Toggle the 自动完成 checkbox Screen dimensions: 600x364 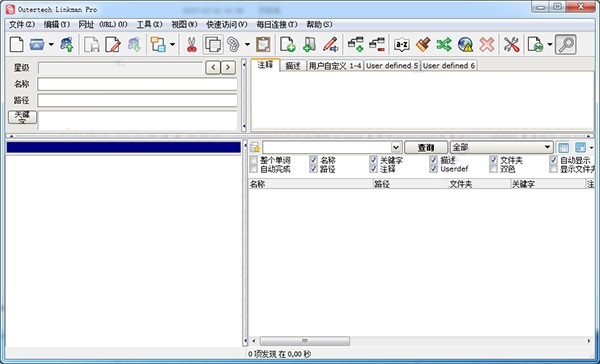tap(254, 169)
